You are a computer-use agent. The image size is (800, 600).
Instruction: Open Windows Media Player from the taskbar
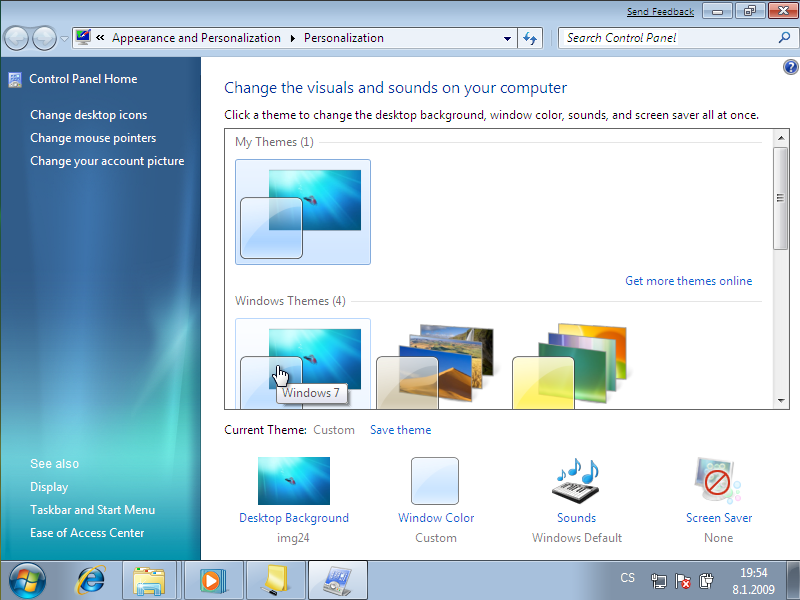[214, 581]
